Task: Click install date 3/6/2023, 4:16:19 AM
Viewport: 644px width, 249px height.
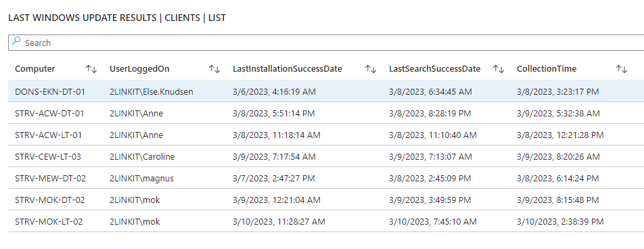Action: 275,91
